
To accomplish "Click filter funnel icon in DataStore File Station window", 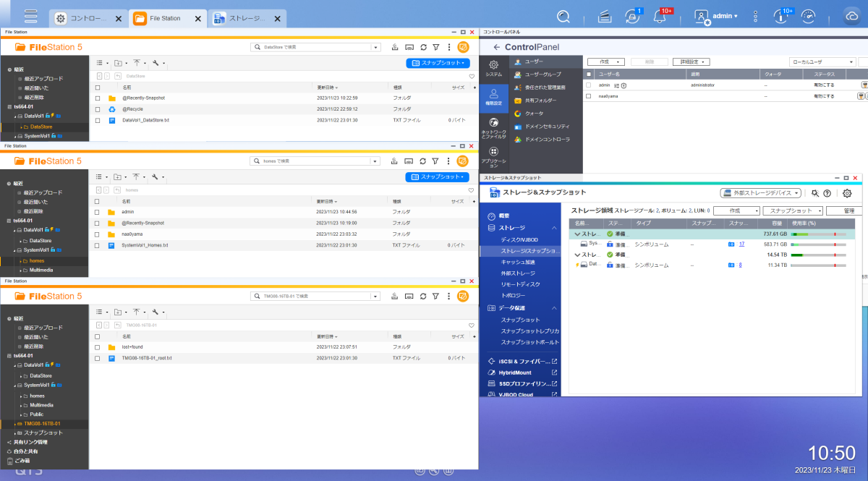I will pos(436,47).
